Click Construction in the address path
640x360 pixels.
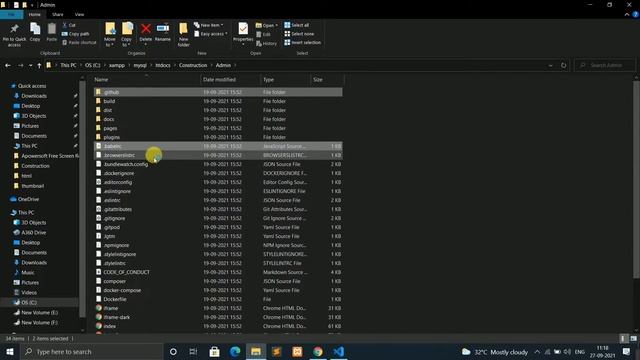click(x=193, y=65)
